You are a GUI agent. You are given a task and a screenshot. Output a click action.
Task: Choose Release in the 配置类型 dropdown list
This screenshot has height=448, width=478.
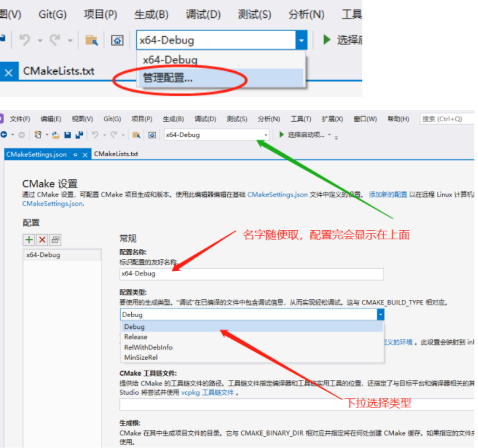[252, 337]
